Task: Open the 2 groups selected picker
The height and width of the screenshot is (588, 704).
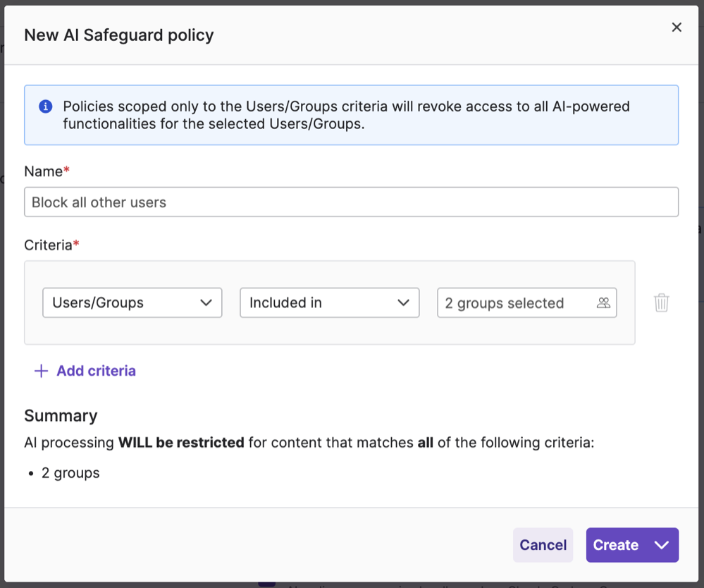Action: (514, 302)
